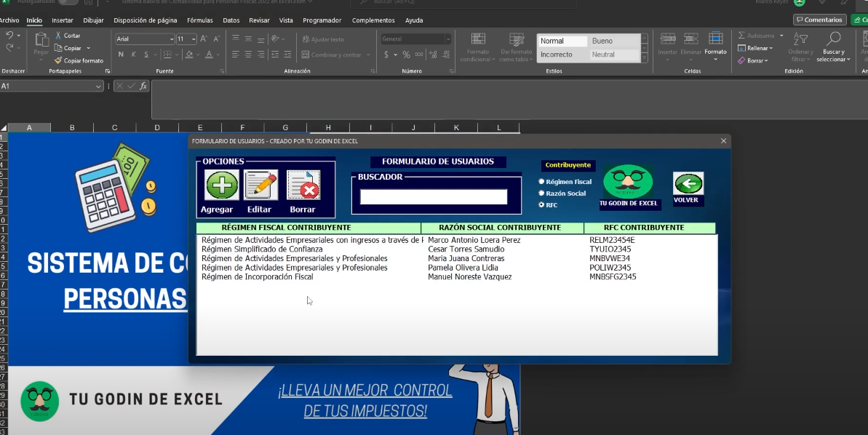Toggle Ajustar texto wrap option

323,39
